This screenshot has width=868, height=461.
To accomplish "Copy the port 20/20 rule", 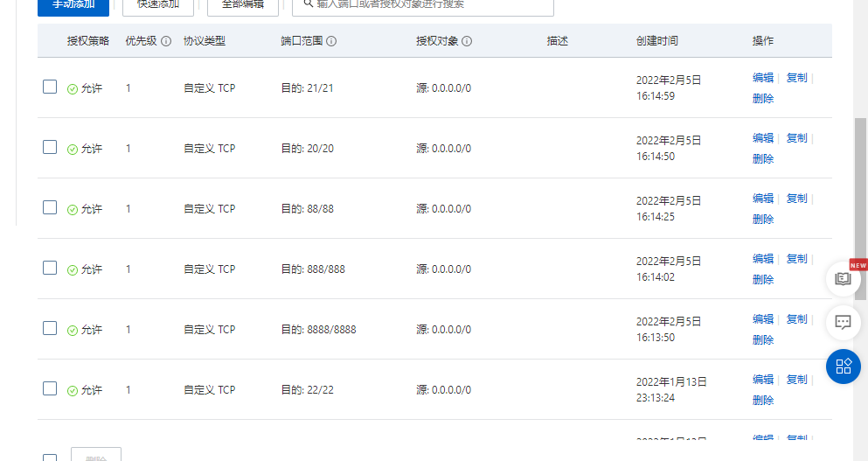I will click(x=796, y=138).
